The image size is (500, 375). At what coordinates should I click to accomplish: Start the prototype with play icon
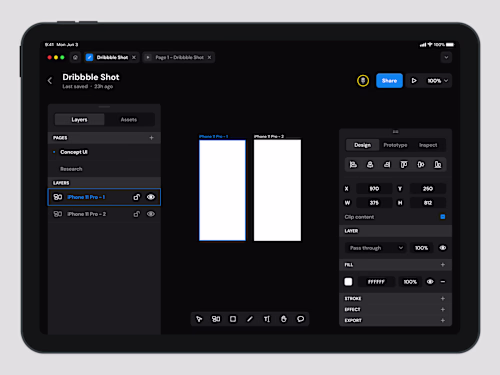click(x=414, y=81)
